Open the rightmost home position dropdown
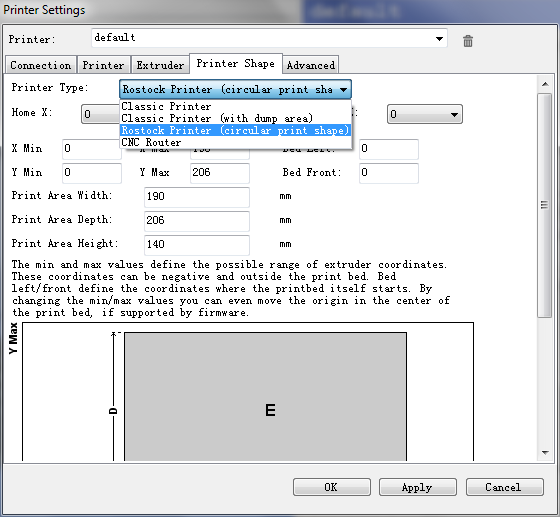 (425, 114)
